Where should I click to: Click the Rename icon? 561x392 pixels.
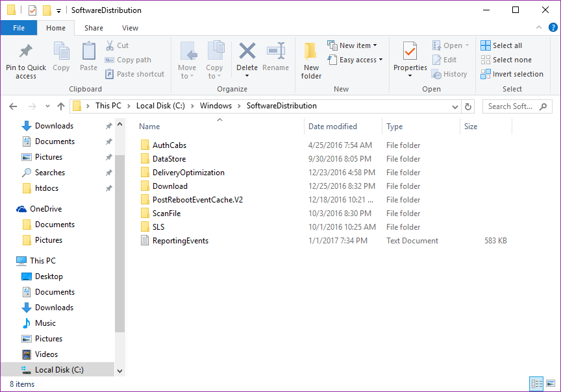275,51
